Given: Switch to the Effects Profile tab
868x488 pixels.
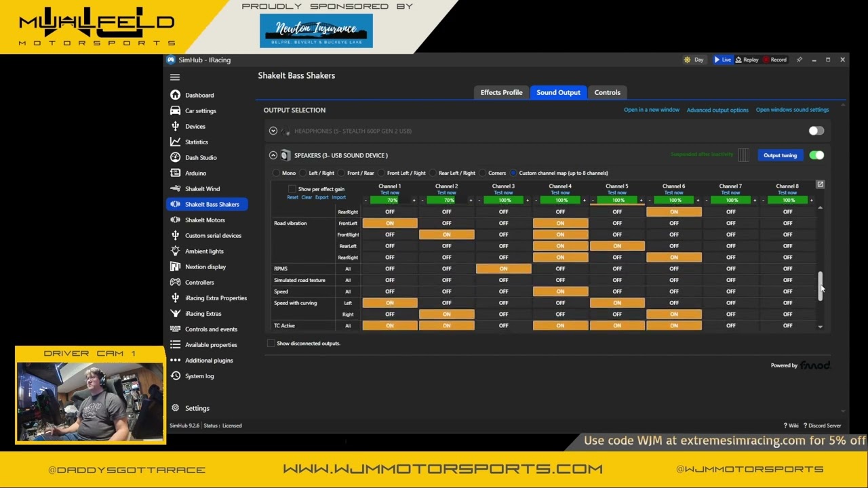Looking at the screenshot, I should coord(501,92).
